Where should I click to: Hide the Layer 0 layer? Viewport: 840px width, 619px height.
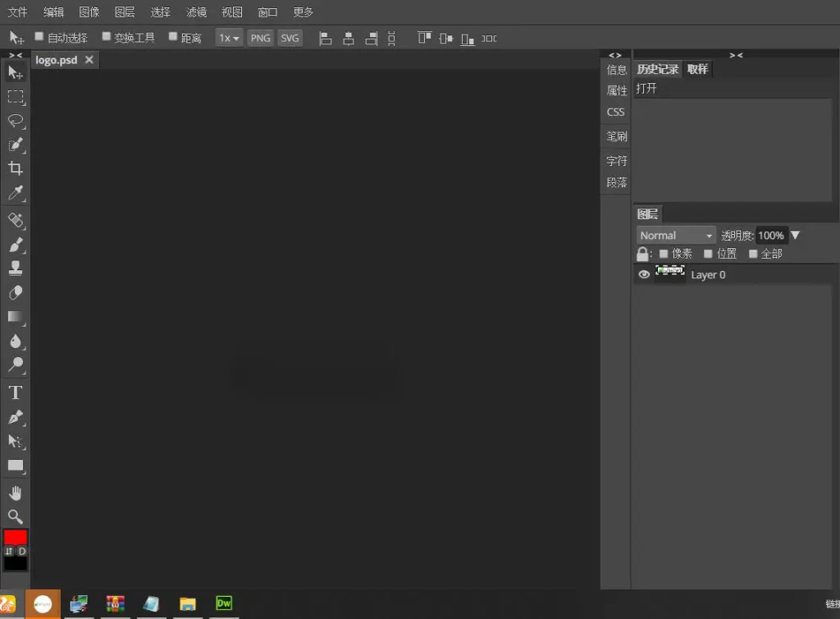(x=644, y=274)
